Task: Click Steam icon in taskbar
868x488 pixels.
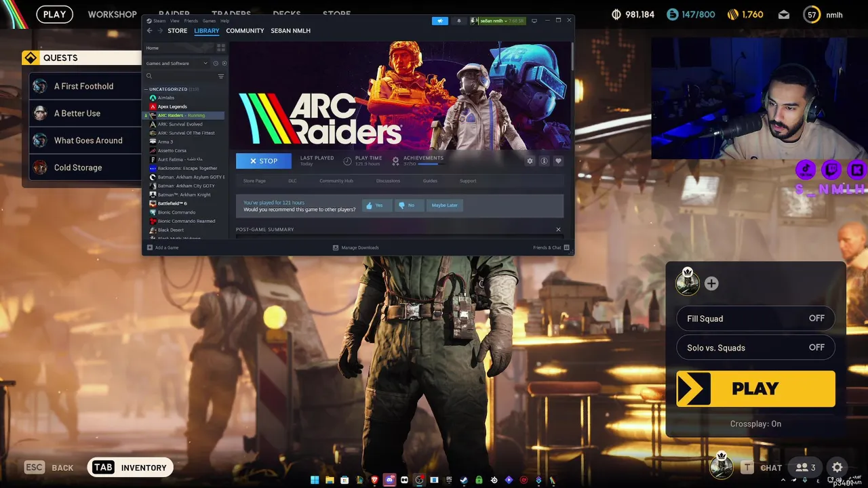Action: click(464, 480)
